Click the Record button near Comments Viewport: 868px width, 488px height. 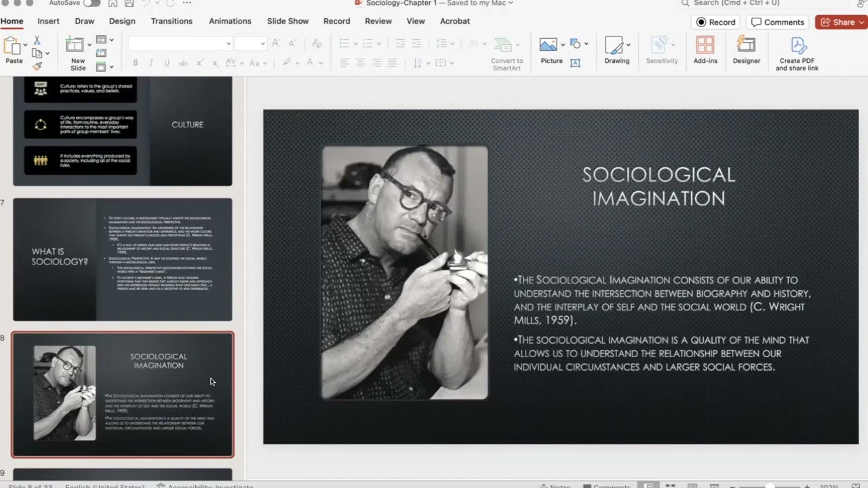(716, 22)
